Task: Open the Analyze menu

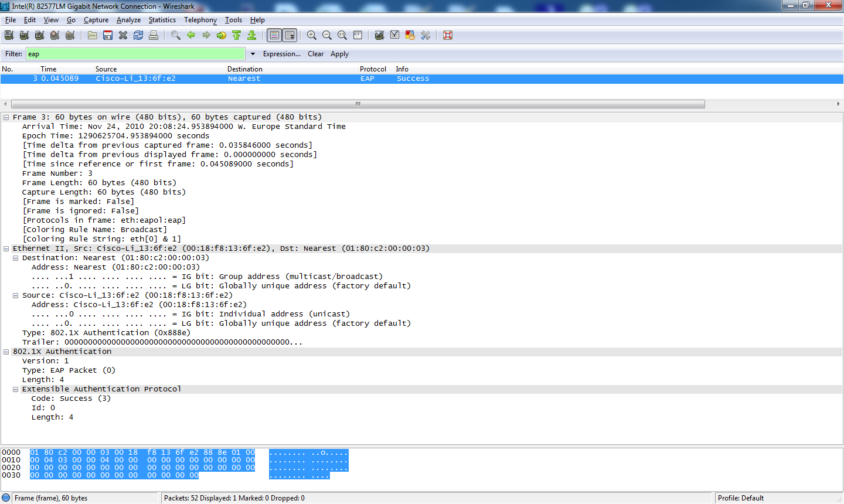Action: (129, 20)
